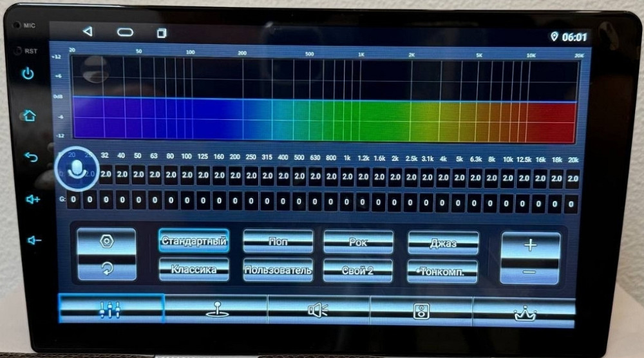Click the circular arrow reset icon
The image size is (644, 358).
point(107,268)
